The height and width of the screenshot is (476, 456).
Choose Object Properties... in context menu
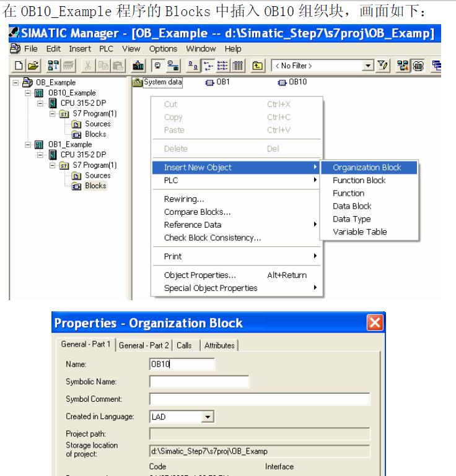pos(236,275)
